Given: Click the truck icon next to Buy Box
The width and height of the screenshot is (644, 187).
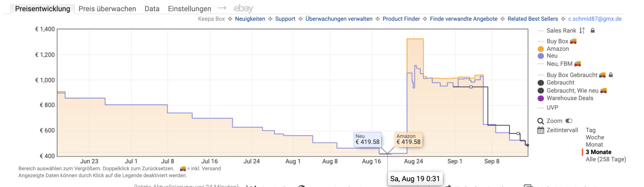Looking at the screenshot, I should click(573, 41).
